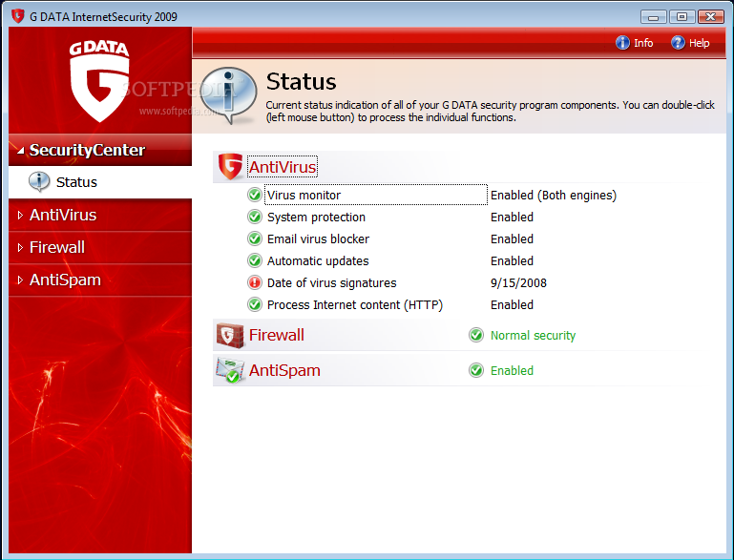Click green check icon beside Email virus blocker

pyautogui.click(x=254, y=239)
